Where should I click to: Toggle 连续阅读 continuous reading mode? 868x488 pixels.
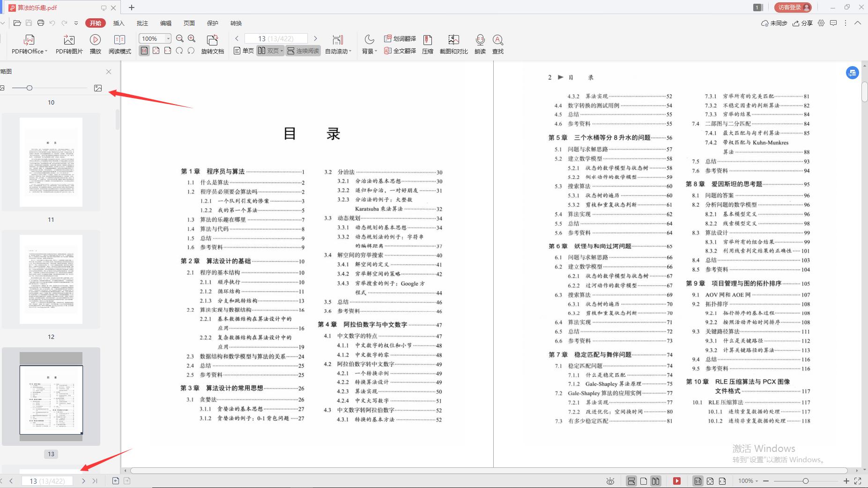[302, 51]
